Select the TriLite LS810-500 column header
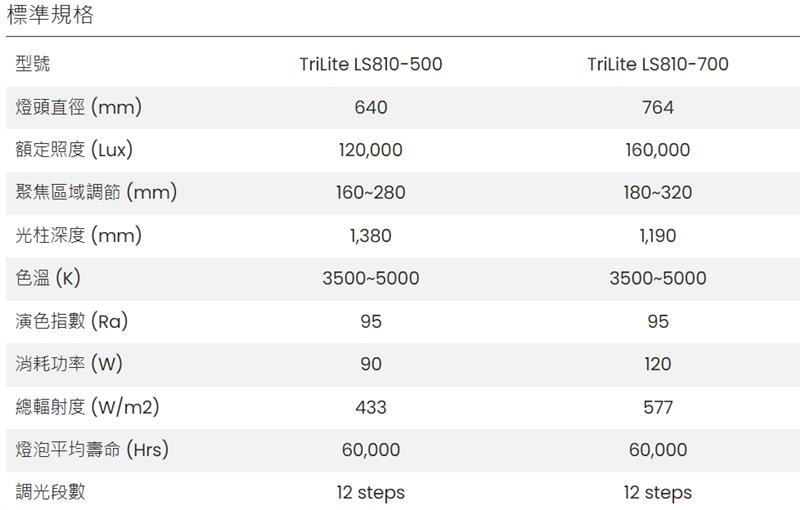This screenshot has height=510, width=800. coord(370,64)
